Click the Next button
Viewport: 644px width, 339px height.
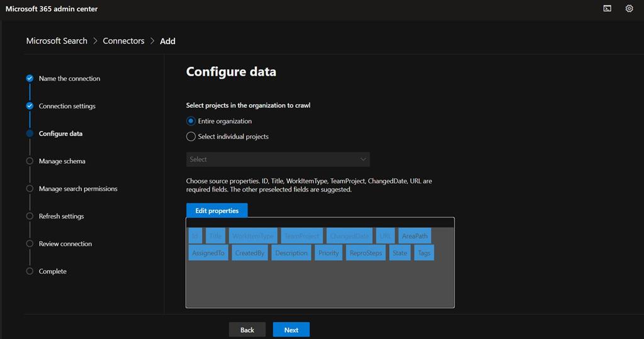(x=291, y=330)
